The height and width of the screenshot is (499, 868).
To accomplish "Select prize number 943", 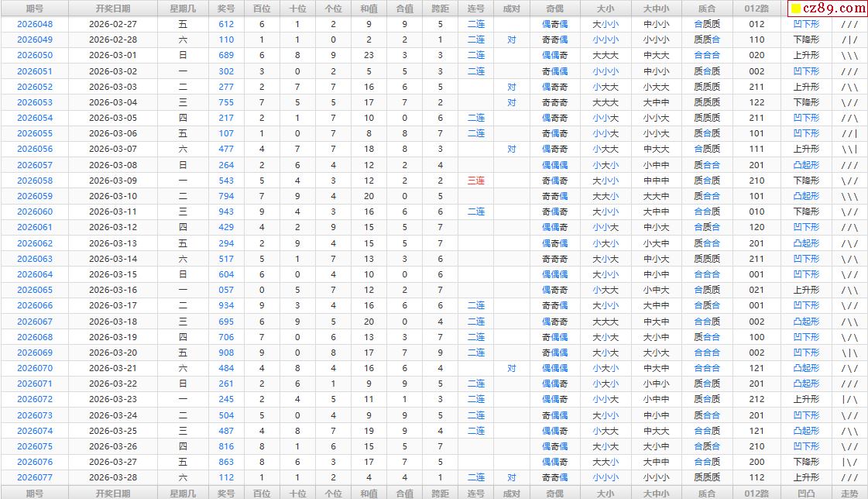I will pos(226,212).
